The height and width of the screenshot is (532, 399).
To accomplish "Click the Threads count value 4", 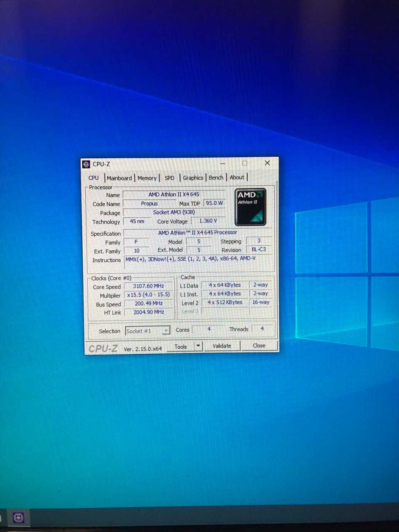I will (262, 329).
